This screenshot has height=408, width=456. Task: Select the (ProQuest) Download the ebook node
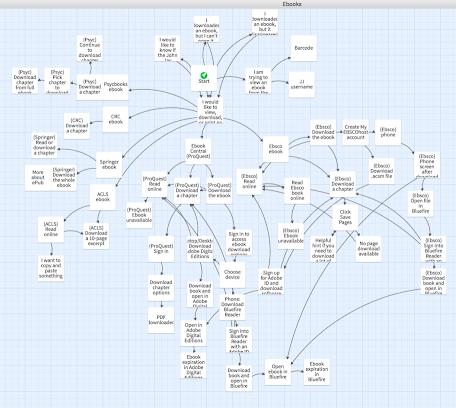[219, 191]
